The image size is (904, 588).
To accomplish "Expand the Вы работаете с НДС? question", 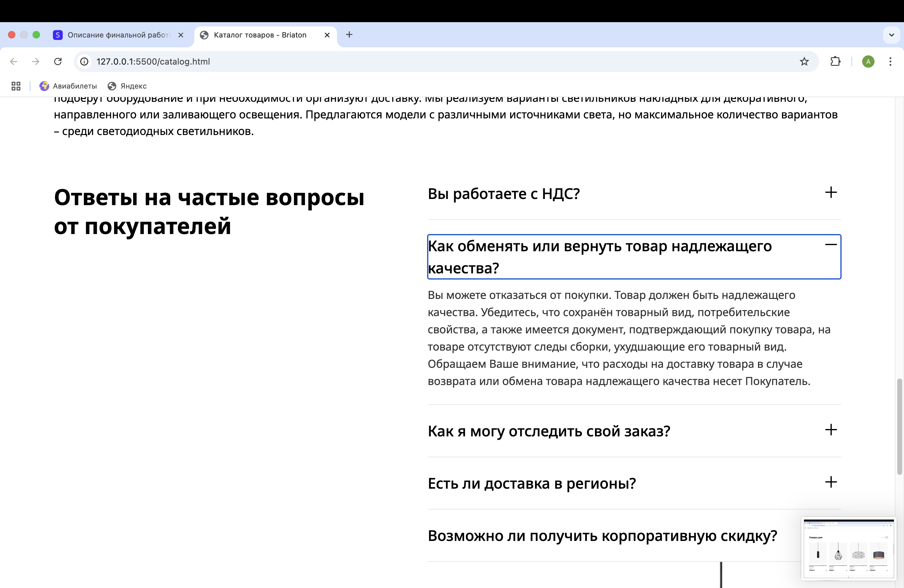I will coord(634,194).
